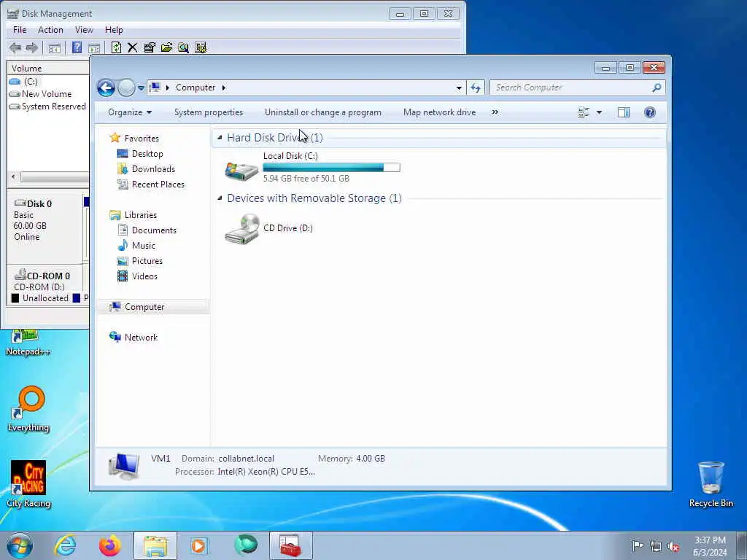747x560 pixels.
Task: Open the view options dropdown arrow
Action: coord(600,112)
